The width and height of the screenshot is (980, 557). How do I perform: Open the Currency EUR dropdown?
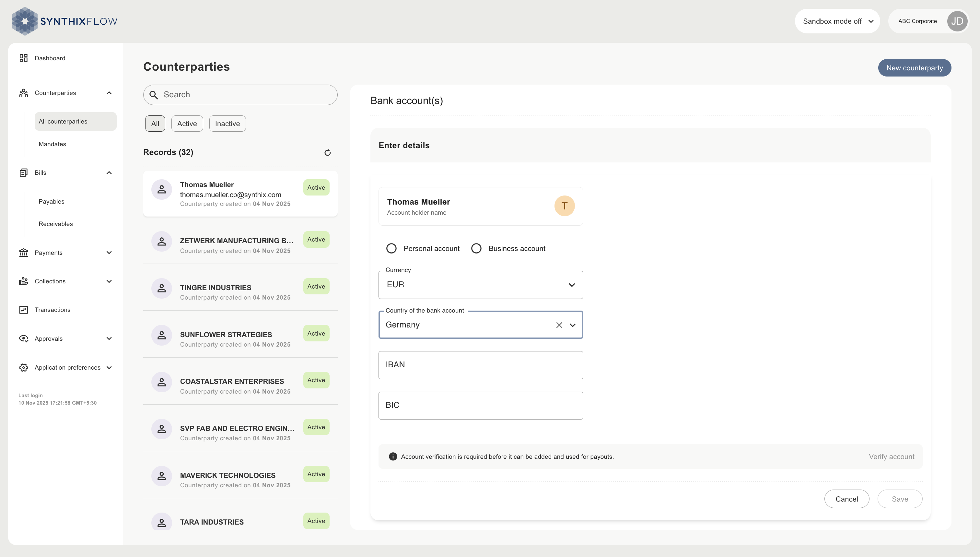click(x=481, y=285)
